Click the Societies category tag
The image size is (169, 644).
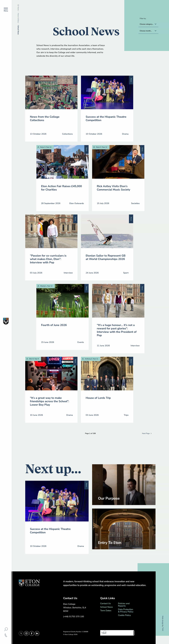click(x=135, y=203)
